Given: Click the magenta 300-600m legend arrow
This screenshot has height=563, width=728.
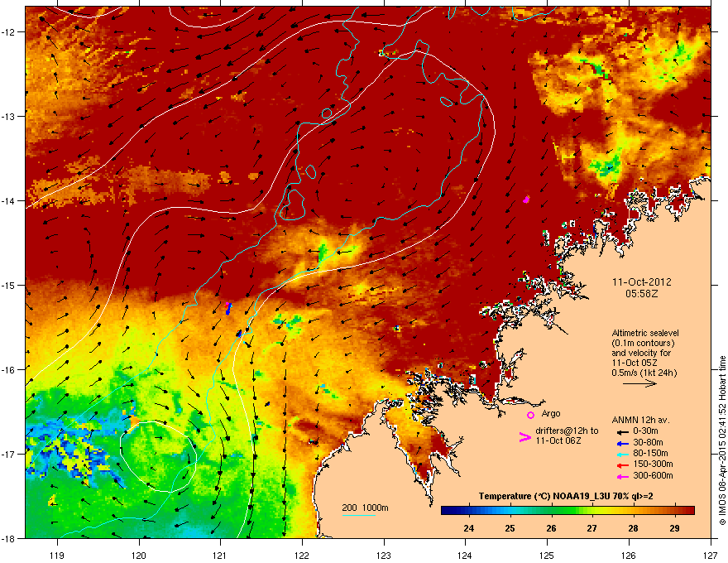Looking at the screenshot, I should (621, 476).
